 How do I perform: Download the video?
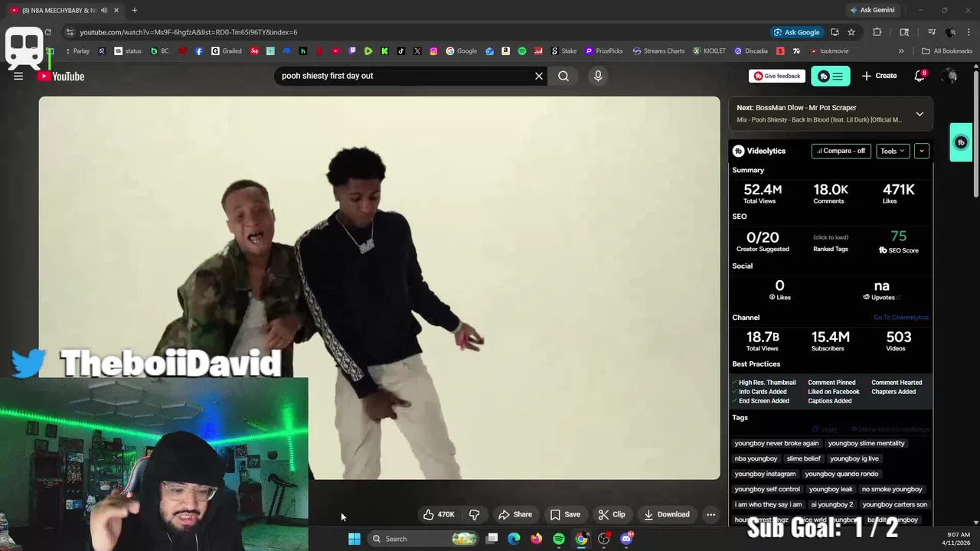tap(666, 514)
